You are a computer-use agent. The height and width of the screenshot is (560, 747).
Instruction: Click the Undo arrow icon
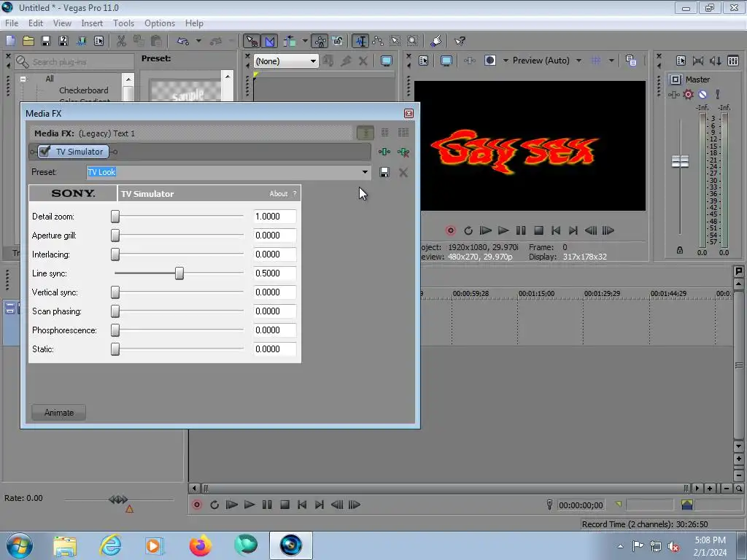pyautogui.click(x=183, y=41)
